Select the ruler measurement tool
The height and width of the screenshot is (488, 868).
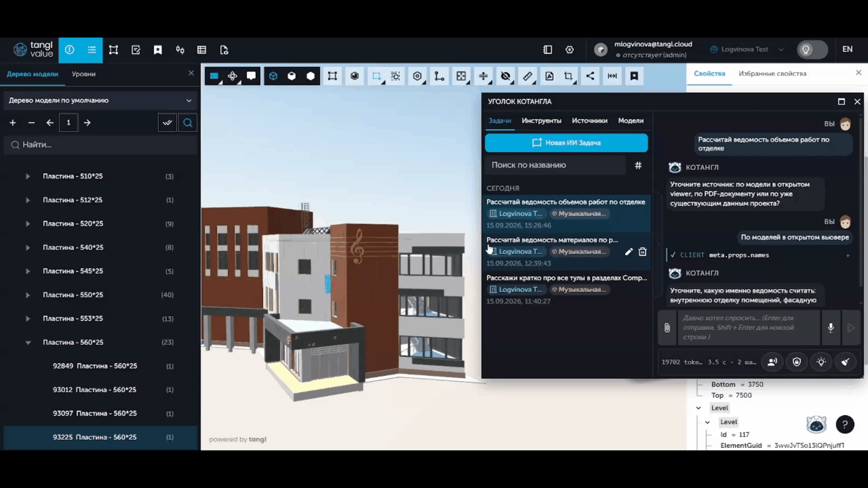528,76
